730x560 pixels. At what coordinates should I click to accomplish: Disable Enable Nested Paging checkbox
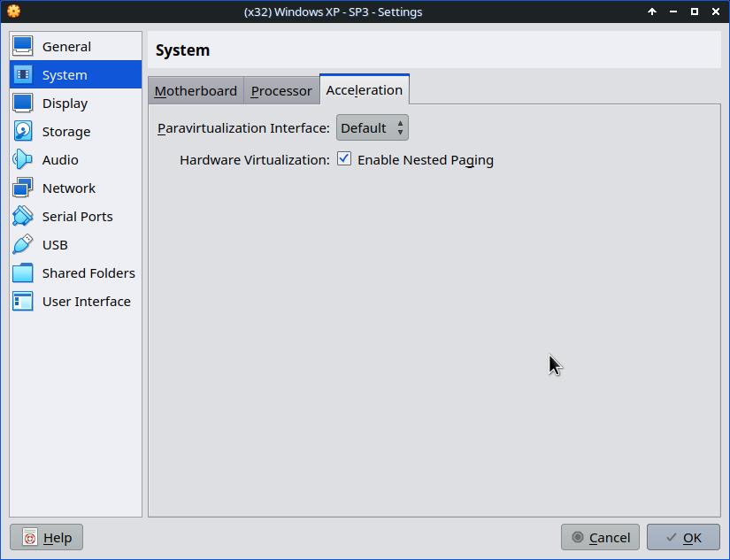point(344,158)
